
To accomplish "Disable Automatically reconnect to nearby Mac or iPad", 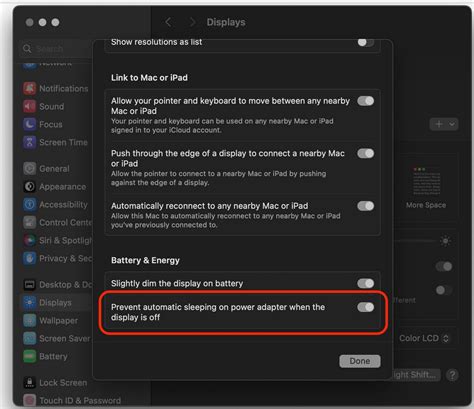I will [366, 206].
